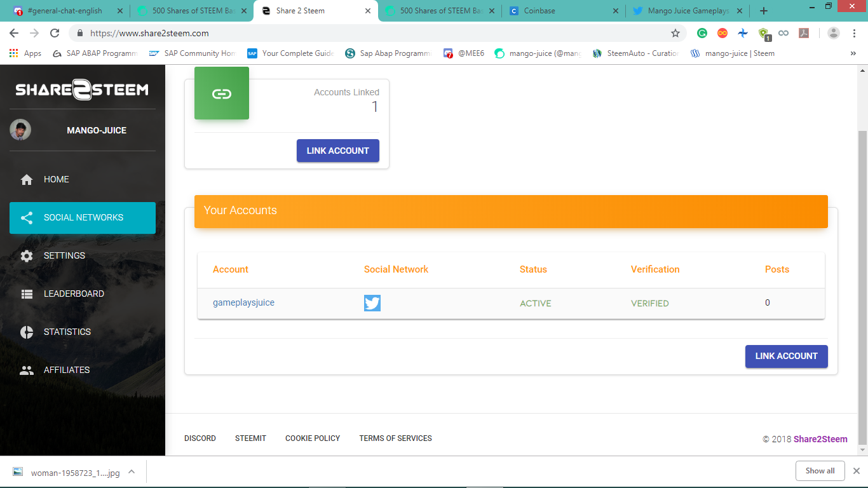Close the Share 2 Steem tab
Screen dimensions: 868x488
tap(367, 11)
